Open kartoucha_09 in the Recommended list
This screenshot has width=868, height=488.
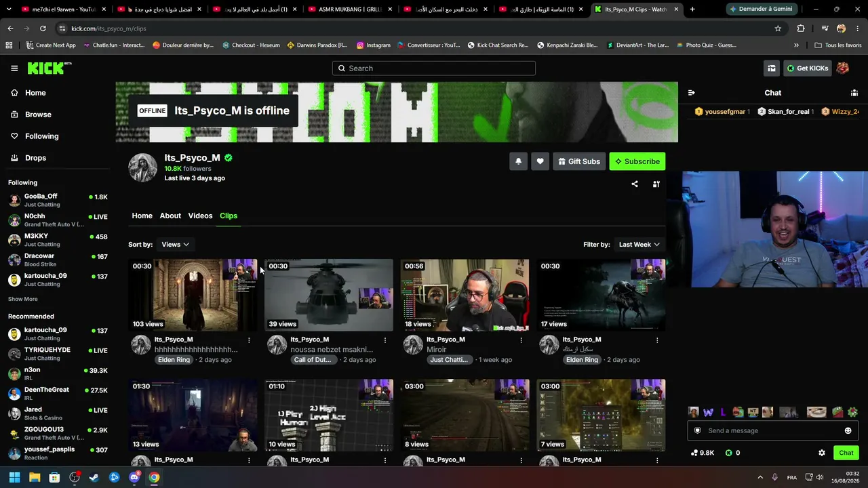coord(58,334)
